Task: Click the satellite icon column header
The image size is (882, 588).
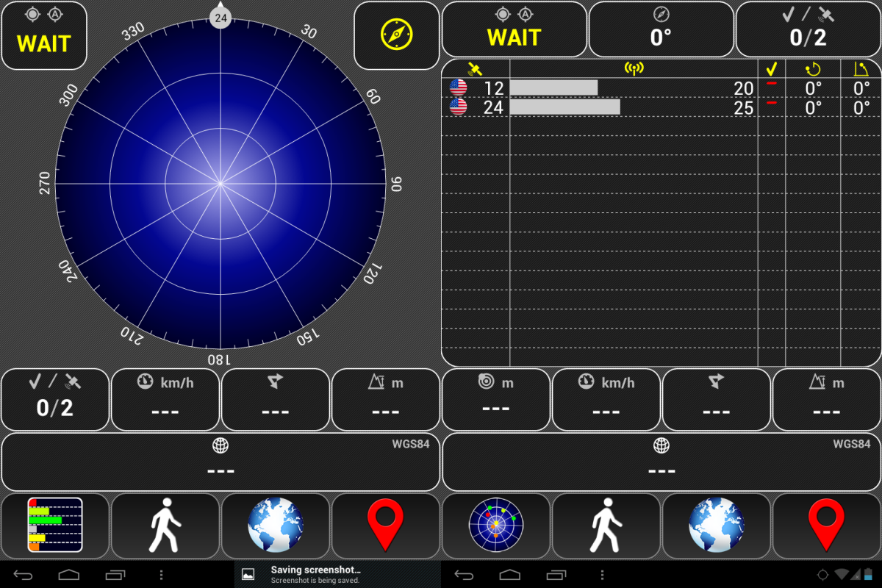Action: pyautogui.click(x=475, y=69)
